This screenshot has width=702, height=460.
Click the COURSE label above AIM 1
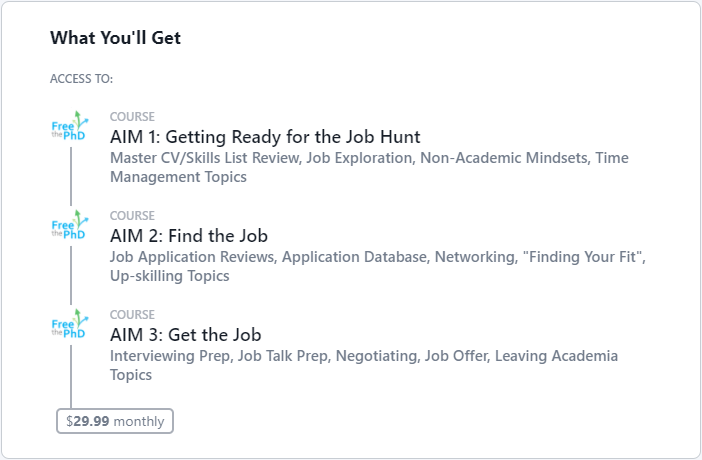tap(132, 116)
